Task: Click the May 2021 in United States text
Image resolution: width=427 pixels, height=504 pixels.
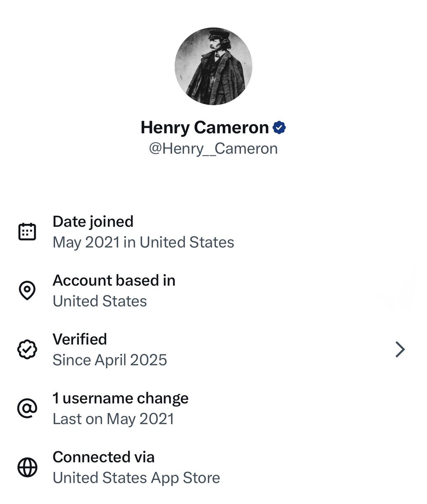Action: coord(143,242)
